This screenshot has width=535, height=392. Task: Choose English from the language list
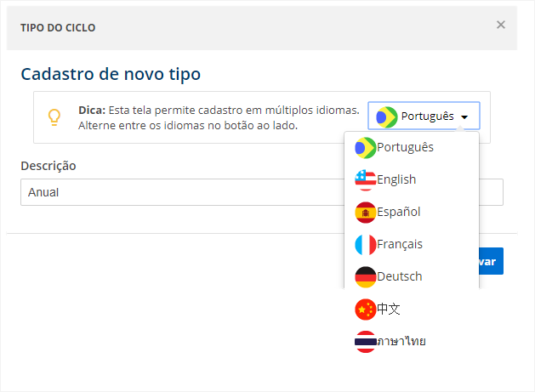click(x=396, y=180)
